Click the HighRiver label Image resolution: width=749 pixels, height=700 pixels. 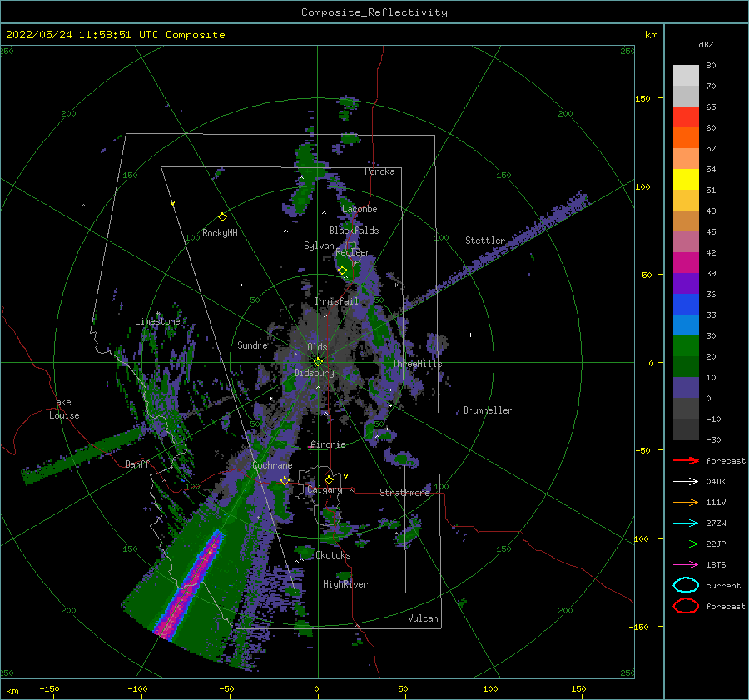pyautogui.click(x=345, y=584)
